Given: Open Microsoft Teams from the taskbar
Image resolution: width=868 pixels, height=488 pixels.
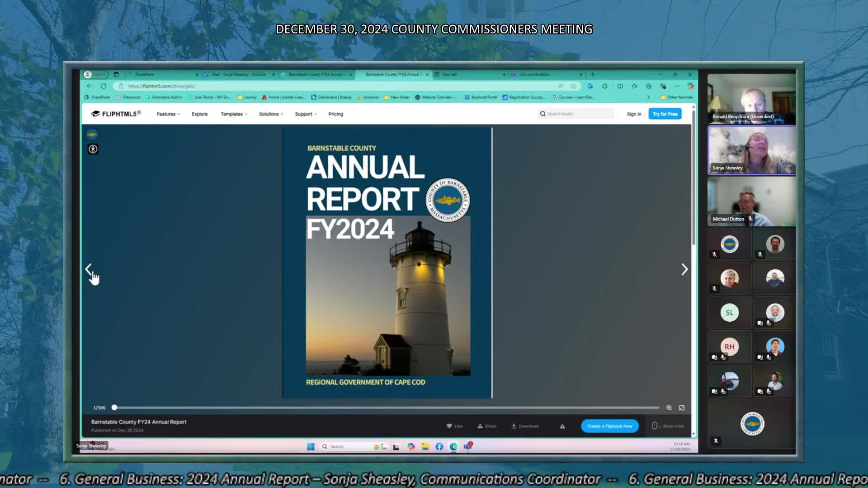Looking at the screenshot, I should click(x=468, y=446).
